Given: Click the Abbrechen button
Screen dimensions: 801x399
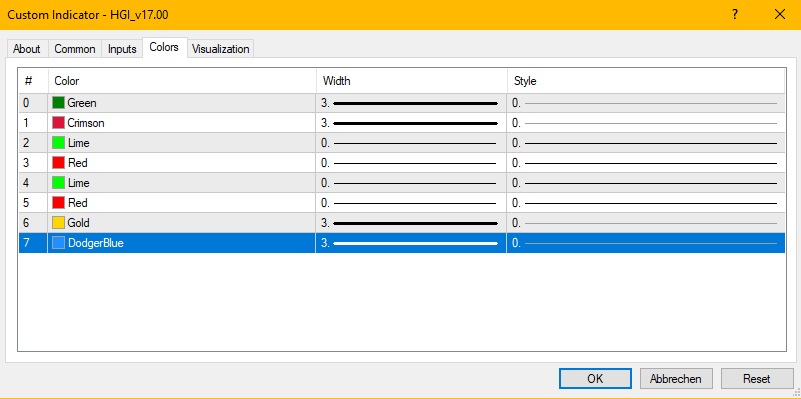Looking at the screenshot, I should 676,379.
